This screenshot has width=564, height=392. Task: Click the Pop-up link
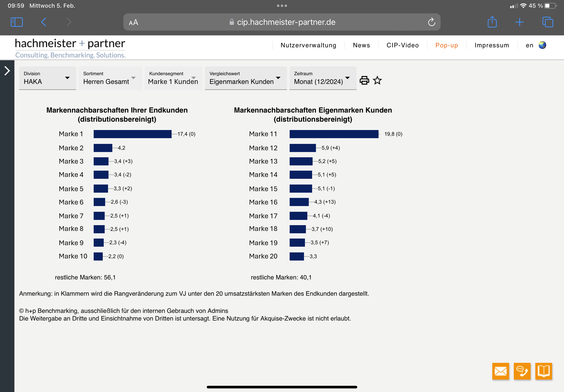point(446,45)
